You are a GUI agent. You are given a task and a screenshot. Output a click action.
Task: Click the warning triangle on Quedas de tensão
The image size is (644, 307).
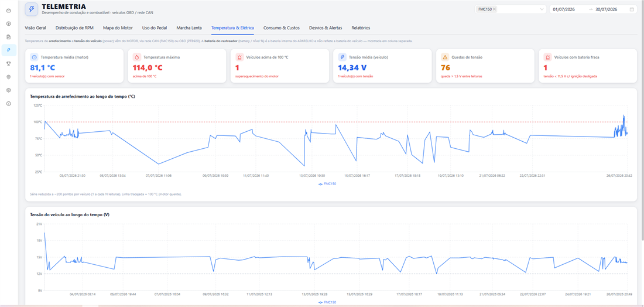(x=445, y=57)
